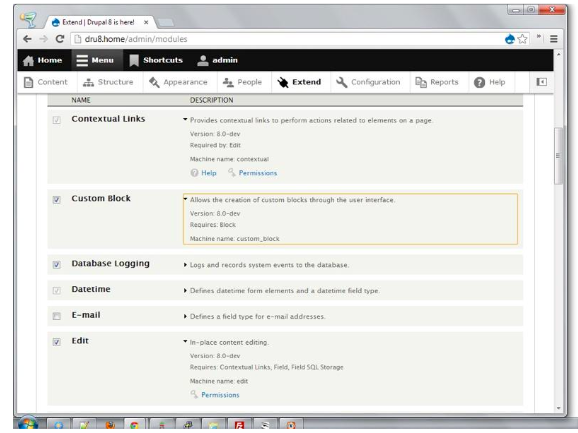Open the Reports admin menu item
This screenshot has height=433, width=578.
pyautogui.click(x=437, y=82)
